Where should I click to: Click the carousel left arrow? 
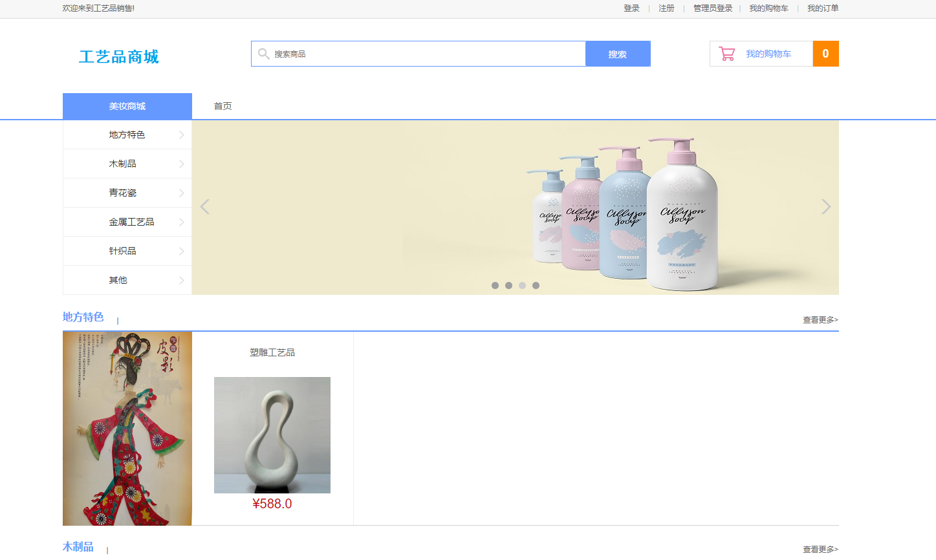click(x=204, y=206)
